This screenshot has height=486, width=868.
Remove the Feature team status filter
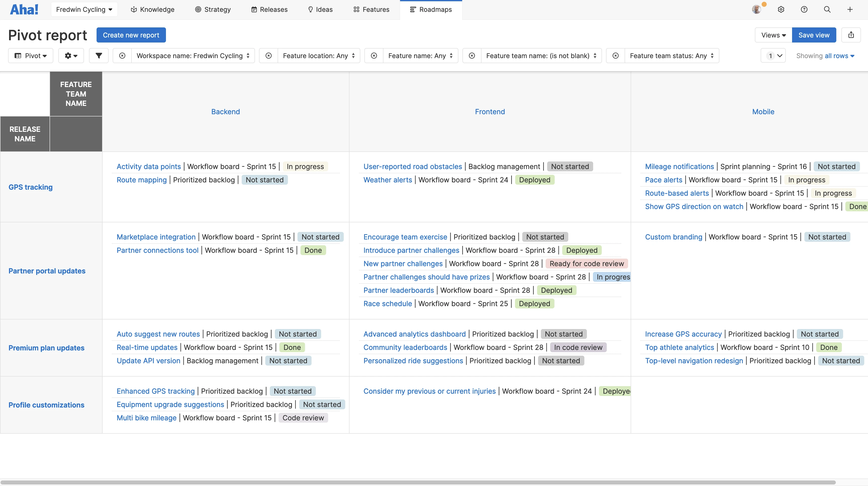coord(616,56)
